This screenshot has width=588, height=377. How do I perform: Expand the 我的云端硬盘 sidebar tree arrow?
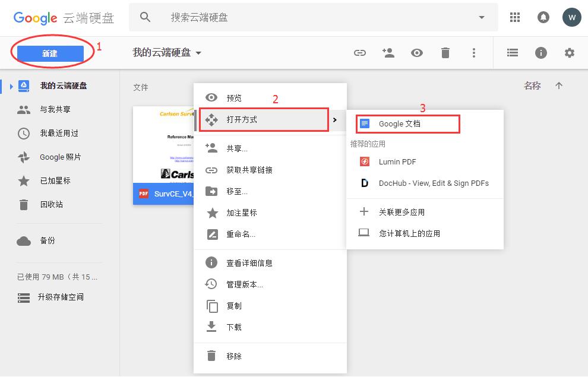coord(11,86)
